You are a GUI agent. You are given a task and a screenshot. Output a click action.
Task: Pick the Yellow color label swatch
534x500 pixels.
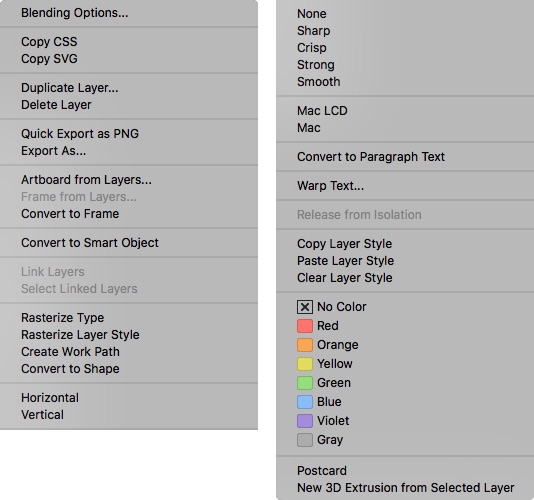coord(305,364)
